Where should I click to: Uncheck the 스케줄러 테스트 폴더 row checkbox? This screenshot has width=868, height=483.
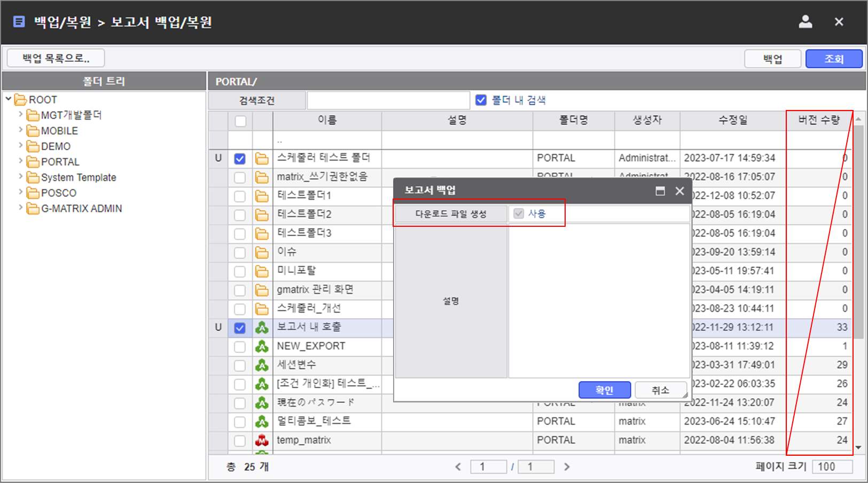coord(240,159)
